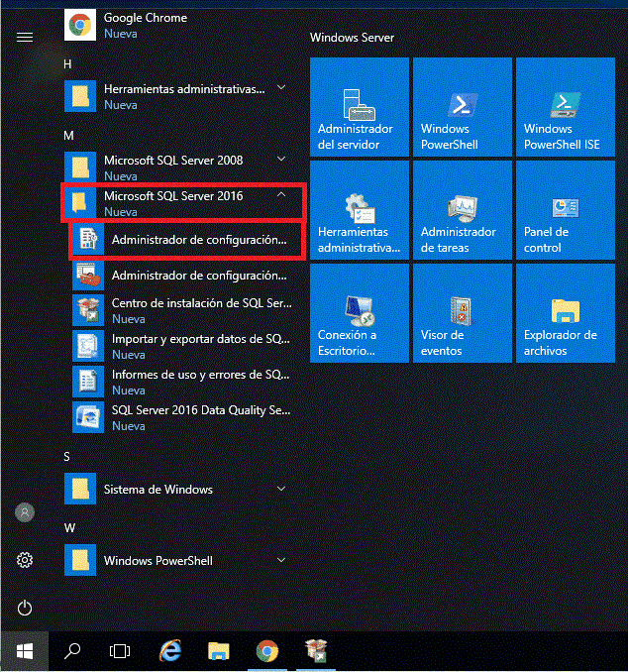Launch SQL Server 2016 Data Quality icon
The image size is (628, 672).
(x=88, y=417)
